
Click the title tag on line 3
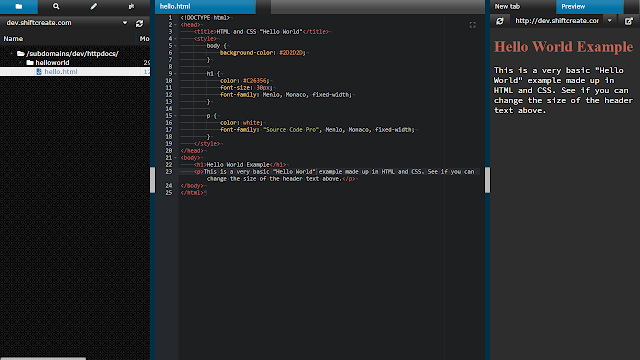pos(261,32)
